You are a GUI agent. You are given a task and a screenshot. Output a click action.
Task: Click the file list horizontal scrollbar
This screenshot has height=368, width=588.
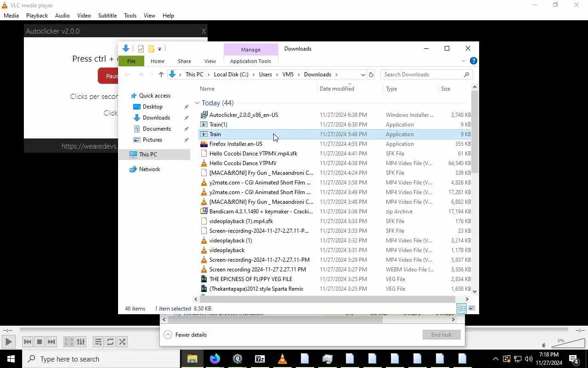pos(328,299)
